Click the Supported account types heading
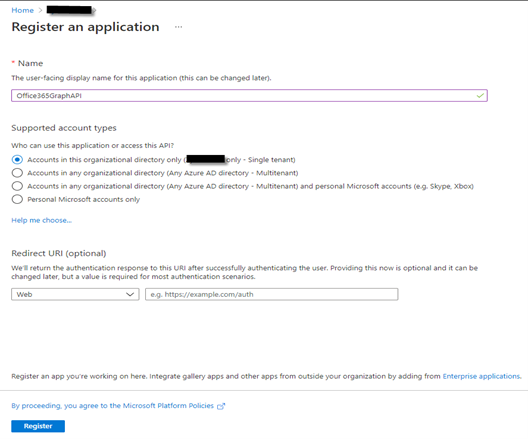The width and height of the screenshot is (528, 439). pyautogui.click(x=64, y=128)
